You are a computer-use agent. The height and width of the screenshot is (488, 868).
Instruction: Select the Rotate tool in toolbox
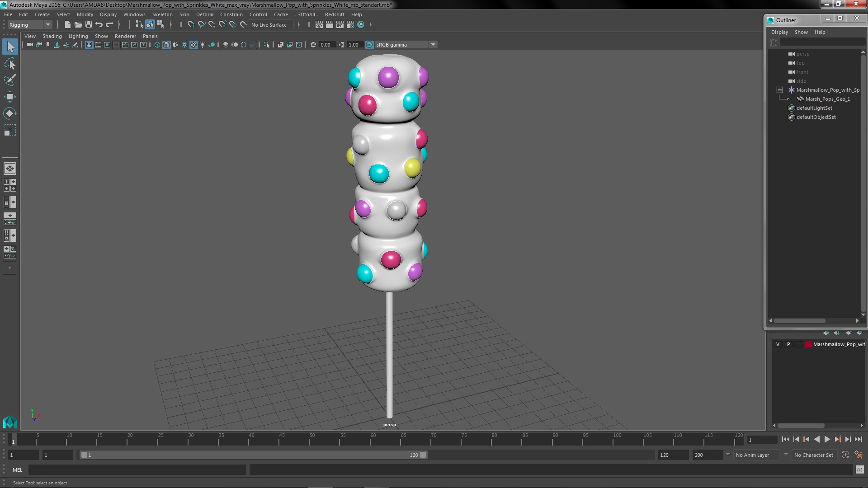[9, 113]
